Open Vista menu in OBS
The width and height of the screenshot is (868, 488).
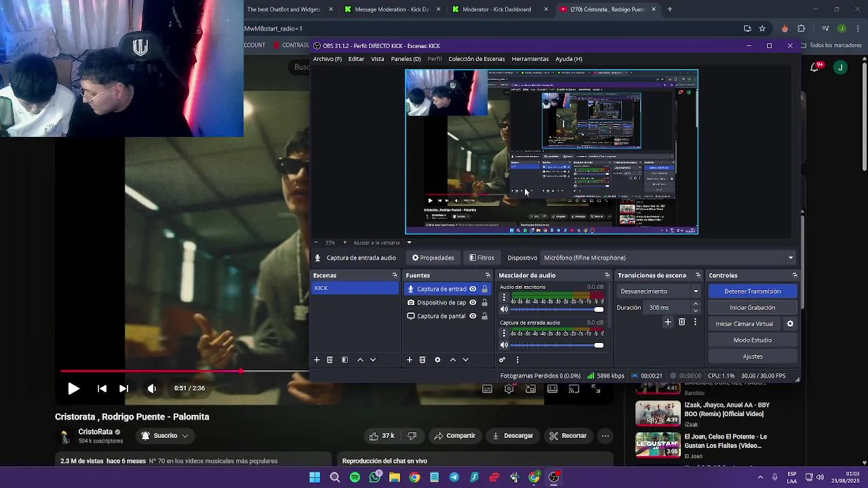[x=378, y=59]
